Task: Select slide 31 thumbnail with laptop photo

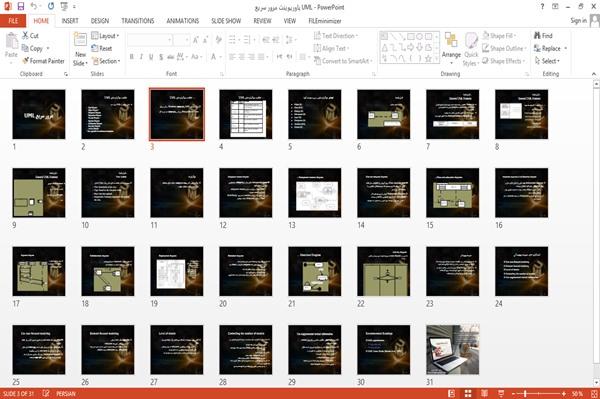Action: point(453,350)
